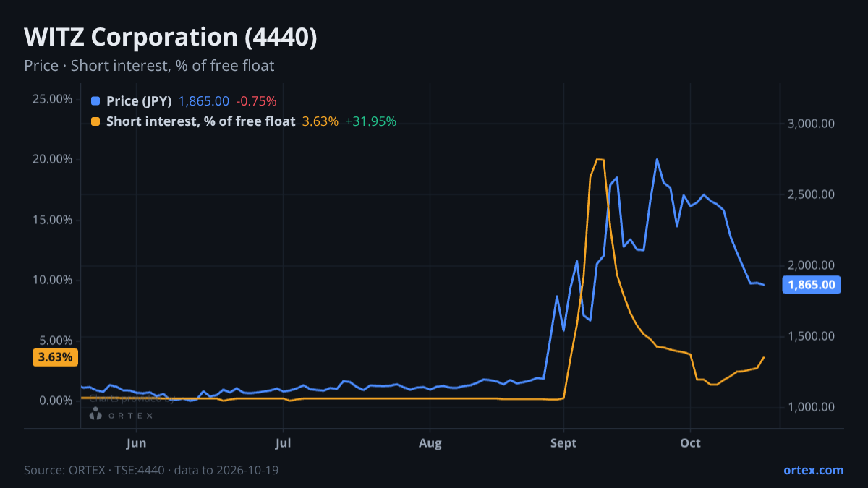Click the Oct x-axis label
This screenshot has width=868, height=488.
pyautogui.click(x=691, y=443)
